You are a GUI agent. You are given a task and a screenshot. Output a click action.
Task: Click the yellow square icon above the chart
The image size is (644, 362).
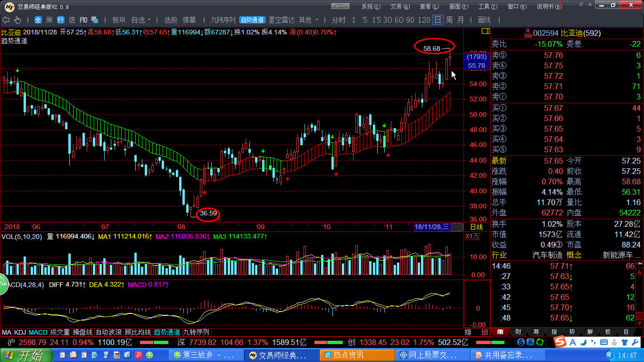point(486,31)
